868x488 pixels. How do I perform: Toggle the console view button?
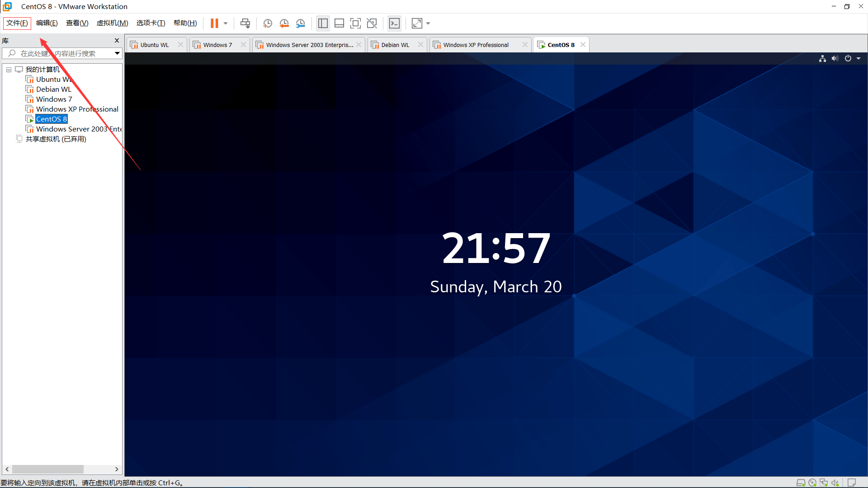[x=394, y=23]
